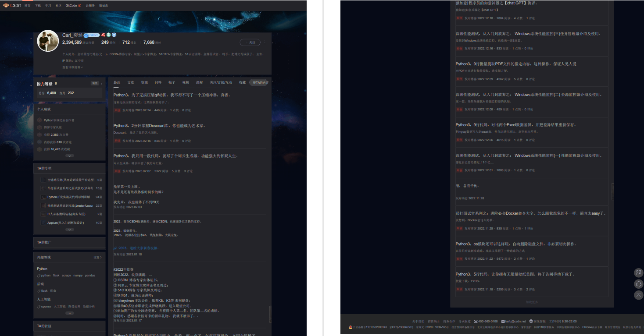
Task: Open the IT人必备数码装备 column thumbnail
Action: click(x=43, y=214)
